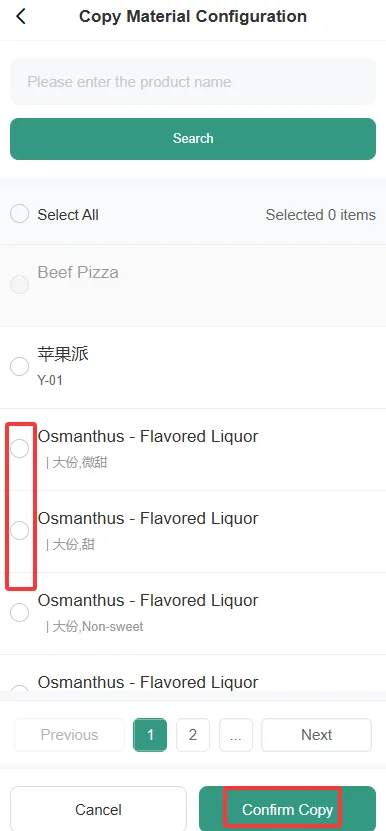Screen dimensions: 386x831
Task: Select Osmanthus Liquor 大份,Non-sweet radio button
Action: 20,612
